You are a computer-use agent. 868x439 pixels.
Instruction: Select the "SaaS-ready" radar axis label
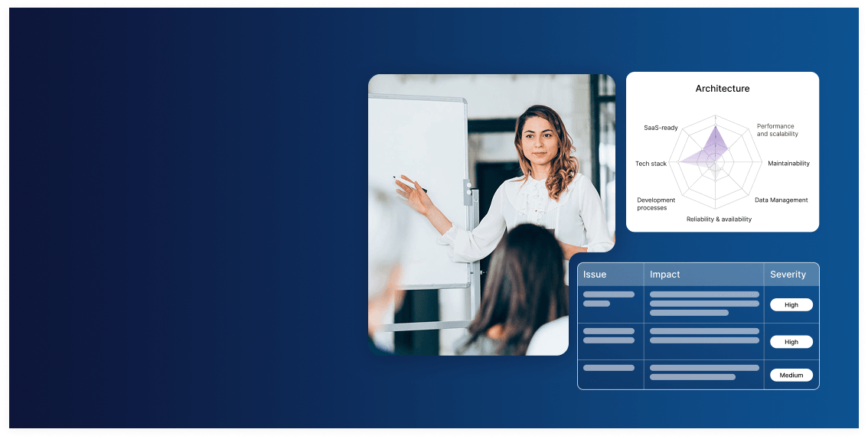661,128
